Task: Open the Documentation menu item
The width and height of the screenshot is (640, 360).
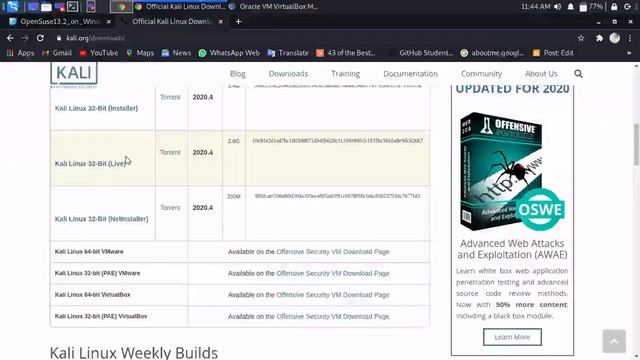Action: 410,74
